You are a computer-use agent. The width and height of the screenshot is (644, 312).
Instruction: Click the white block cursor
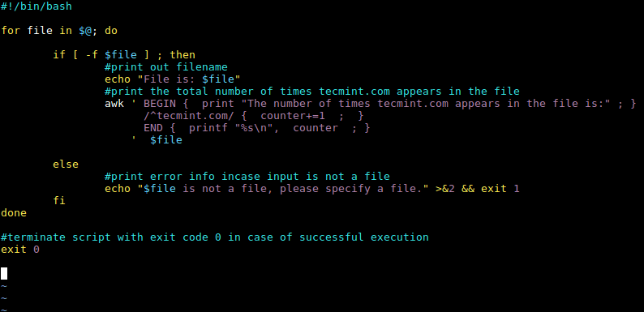[x=4, y=273]
